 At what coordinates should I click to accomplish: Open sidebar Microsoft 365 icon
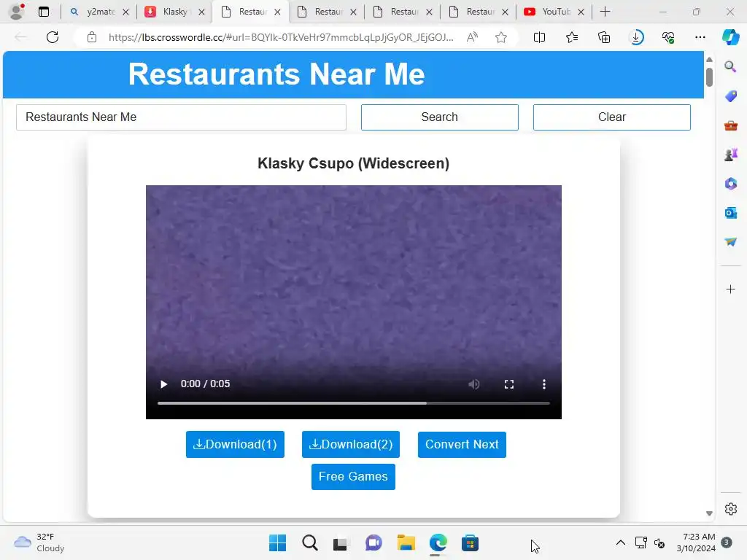[x=730, y=184]
